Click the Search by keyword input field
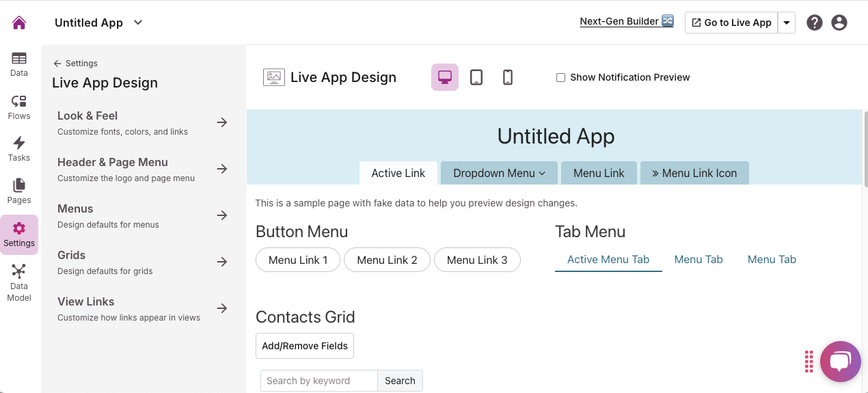 tap(318, 381)
